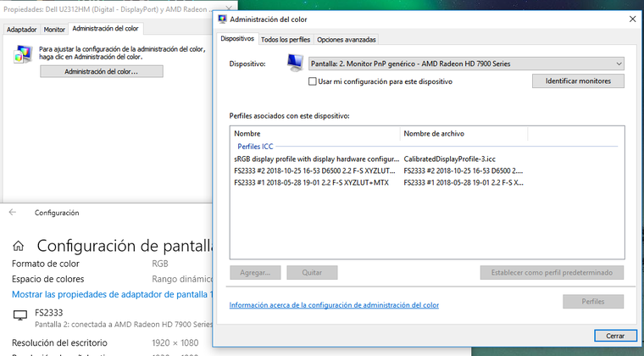The height and width of the screenshot is (356, 644).
Task: Click the Formato de color label
Action: pos(46,264)
